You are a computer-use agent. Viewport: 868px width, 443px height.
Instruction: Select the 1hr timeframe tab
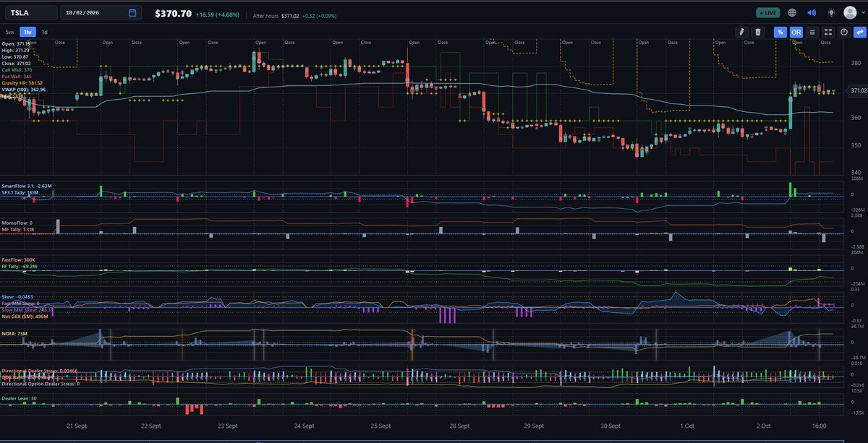[x=28, y=32]
